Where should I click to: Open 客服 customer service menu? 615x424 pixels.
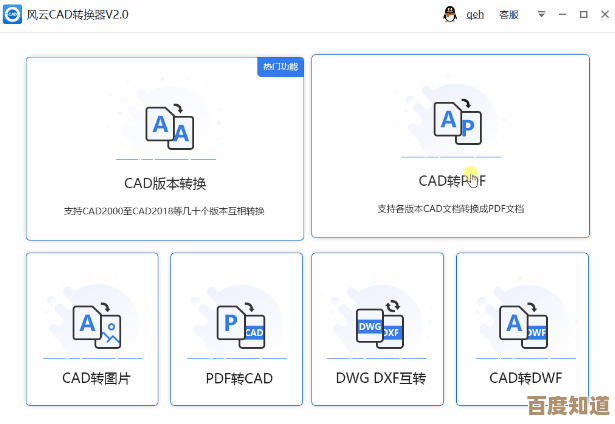(509, 15)
